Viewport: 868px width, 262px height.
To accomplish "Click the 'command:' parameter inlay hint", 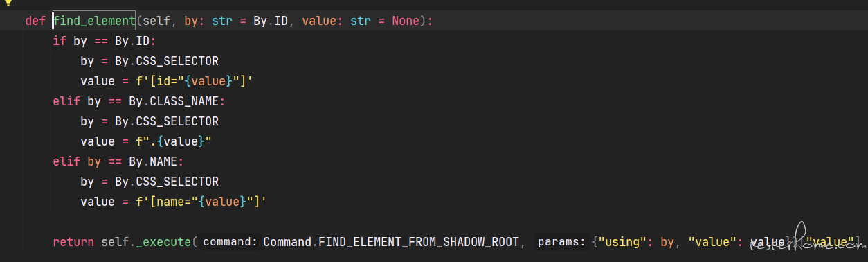I will [x=230, y=243].
